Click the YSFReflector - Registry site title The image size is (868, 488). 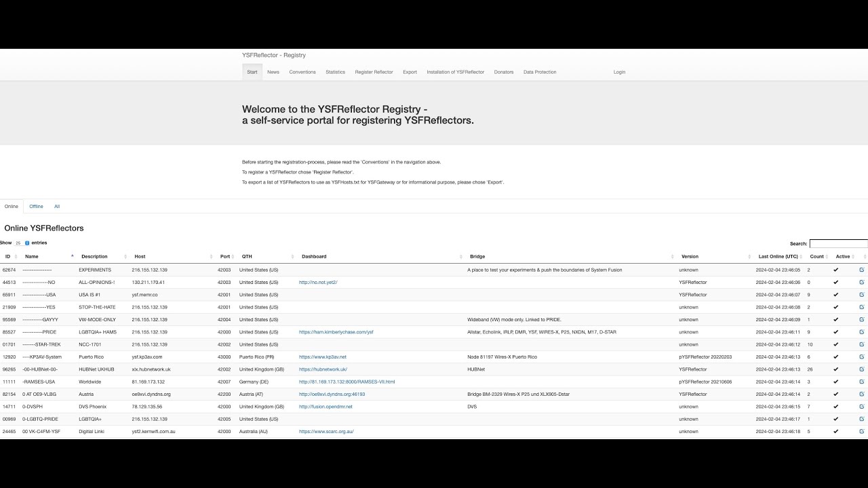click(x=274, y=55)
